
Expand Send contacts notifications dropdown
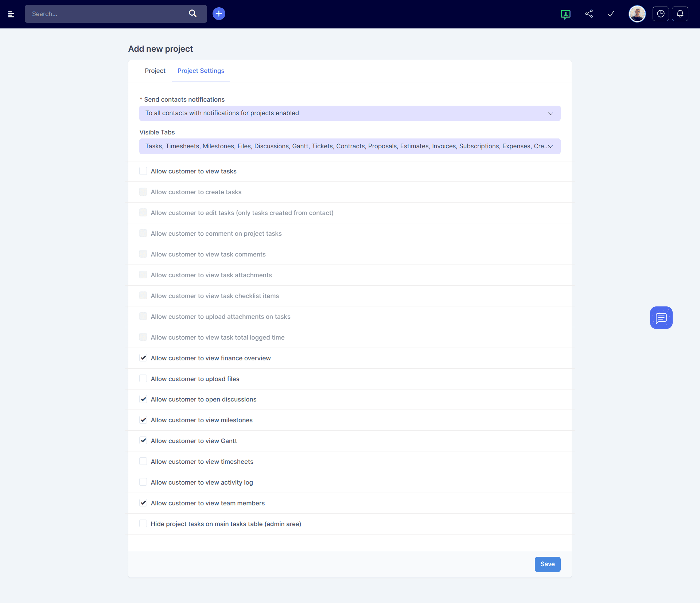click(x=350, y=113)
